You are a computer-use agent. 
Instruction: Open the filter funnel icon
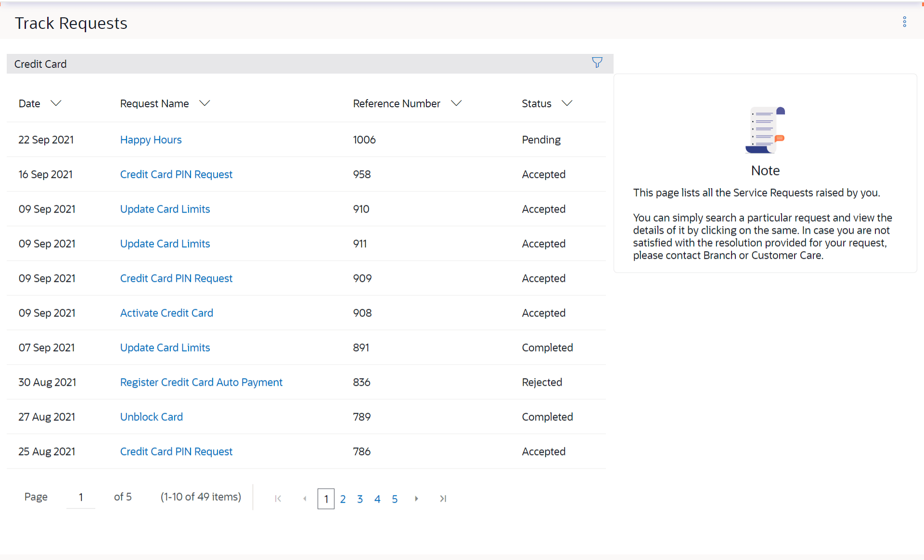[597, 63]
